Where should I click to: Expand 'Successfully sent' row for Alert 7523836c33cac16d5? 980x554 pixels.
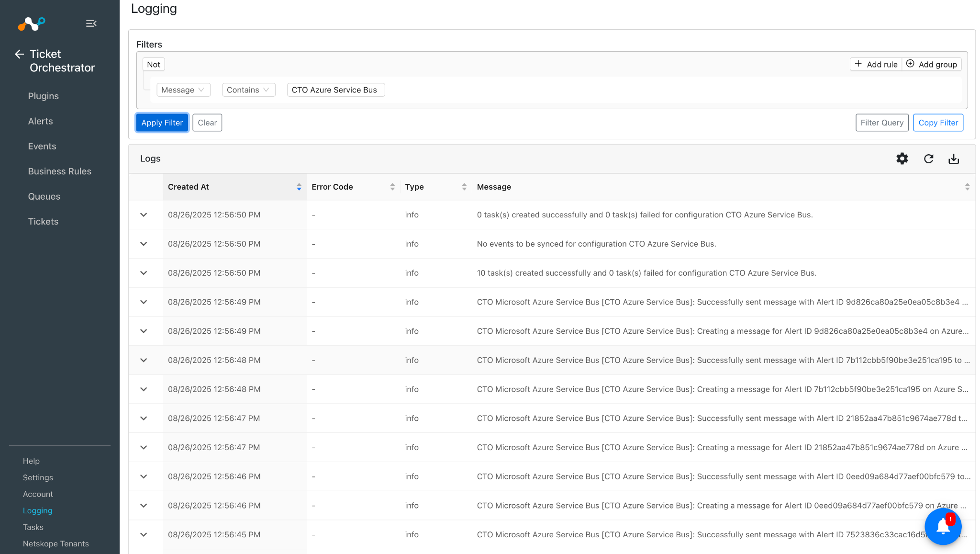pos(144,535)
